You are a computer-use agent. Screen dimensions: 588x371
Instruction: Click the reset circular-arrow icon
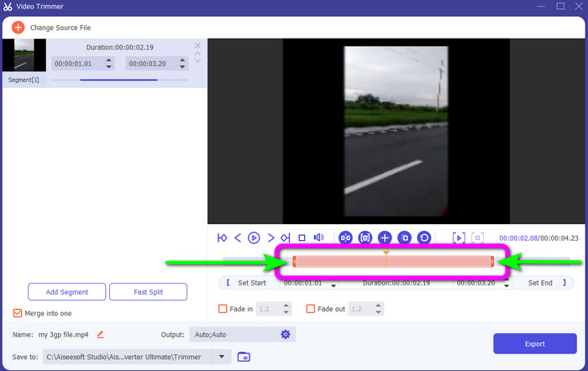click(424, 238)
